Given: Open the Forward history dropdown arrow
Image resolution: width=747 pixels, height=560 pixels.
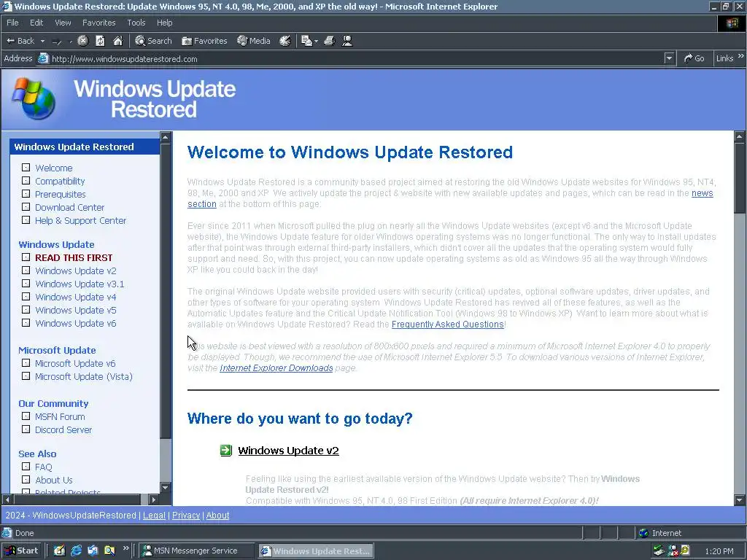Looking at the screenshot, I should click(71, 41).
